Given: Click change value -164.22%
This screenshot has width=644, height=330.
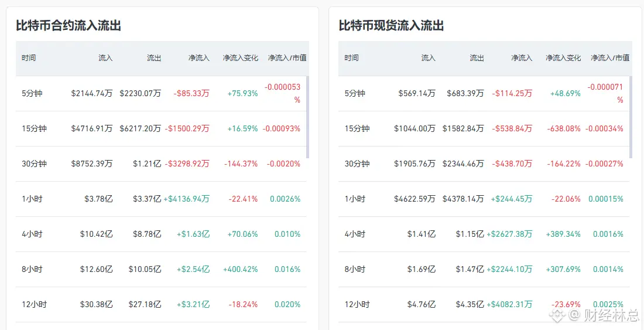Looking at the screenshot, I should point(564,164).
